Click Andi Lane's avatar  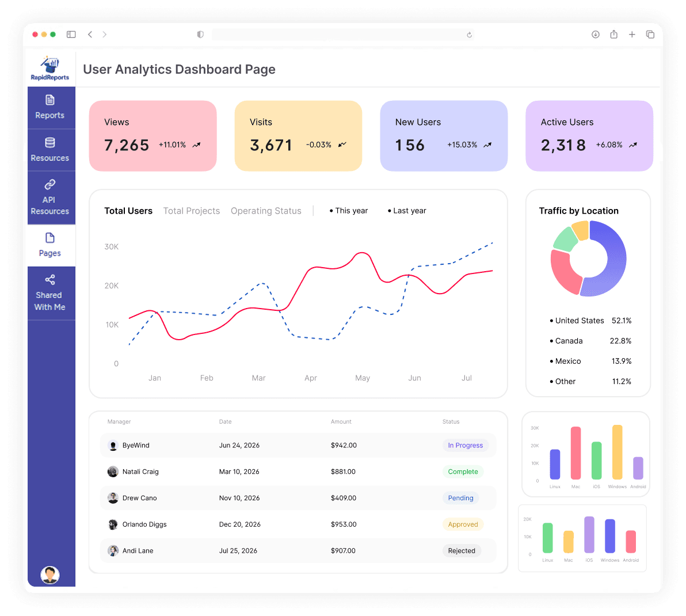tap(113, 550)
